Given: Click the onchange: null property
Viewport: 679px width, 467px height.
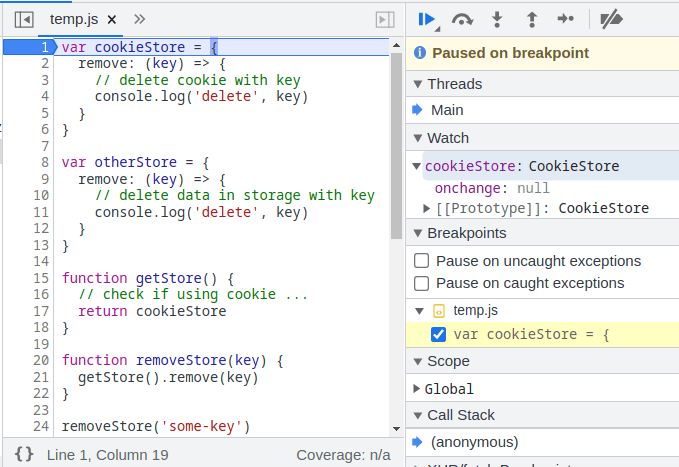Looking at the screenshot, I should click(x=492, y=188).
